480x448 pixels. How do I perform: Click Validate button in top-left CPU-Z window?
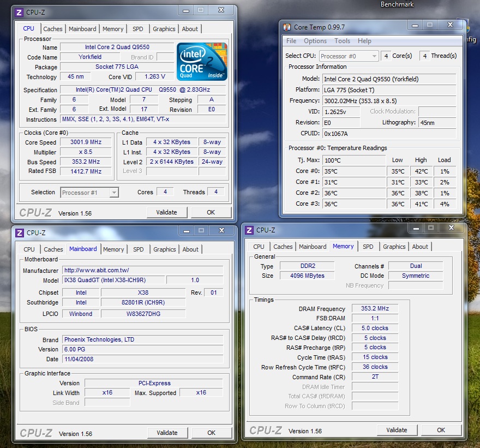coord(166,212)
